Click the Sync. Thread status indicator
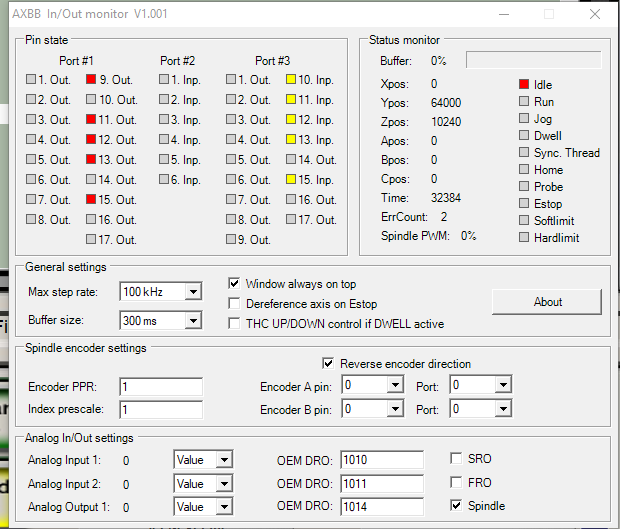620x529 pixels. (524, 152)
